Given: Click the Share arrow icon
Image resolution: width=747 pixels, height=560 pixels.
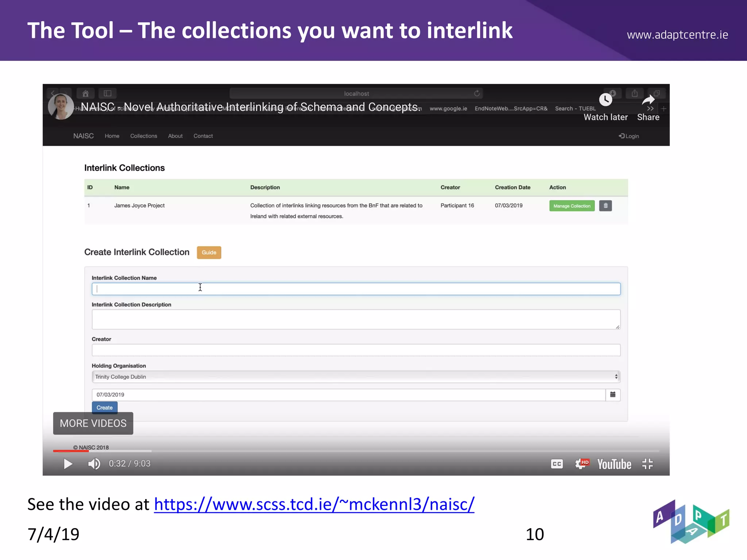Looking at the screenshot, I should pyautogui.click(x=648, y=100).
